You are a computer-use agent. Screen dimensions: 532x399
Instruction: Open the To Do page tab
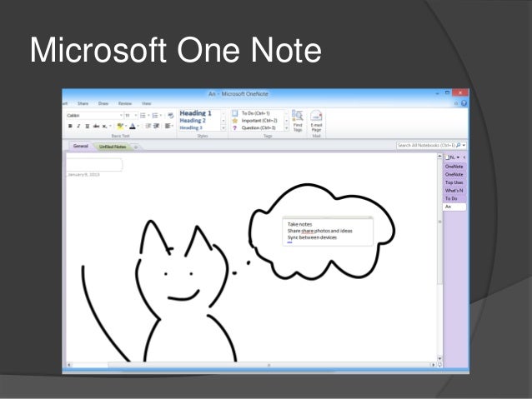[454, 198]
